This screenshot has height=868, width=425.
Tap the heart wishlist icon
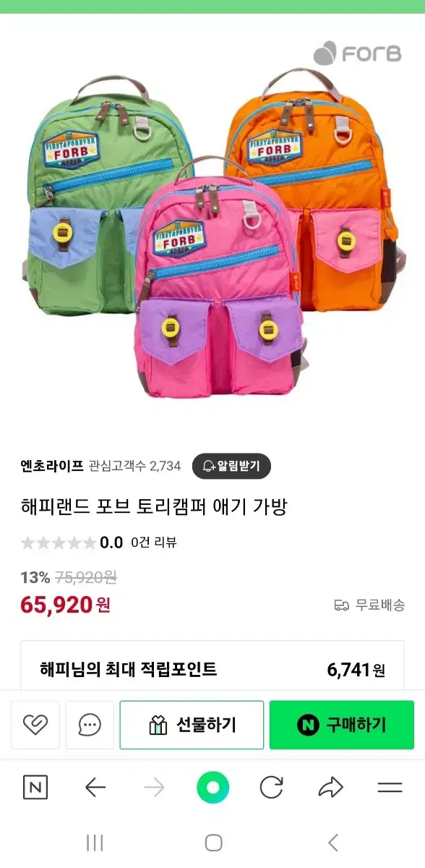click(35, 725)
